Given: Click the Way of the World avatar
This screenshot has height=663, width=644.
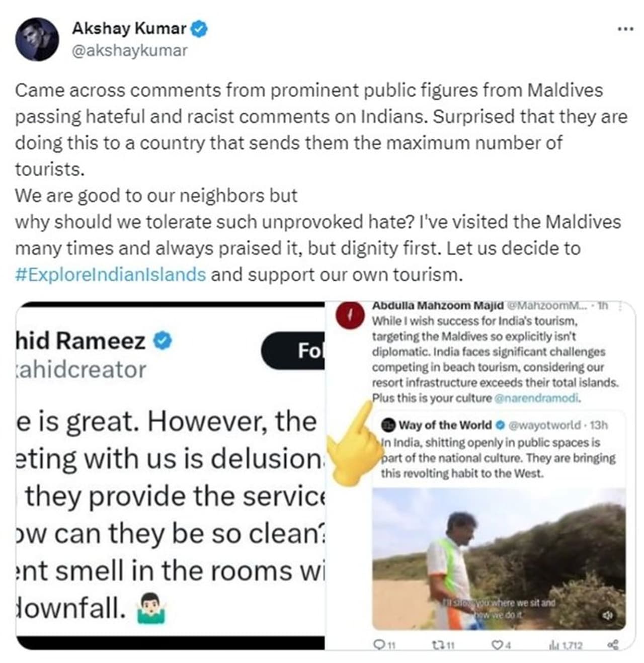Looking at the screenshot, I should (x=388, y=426).
